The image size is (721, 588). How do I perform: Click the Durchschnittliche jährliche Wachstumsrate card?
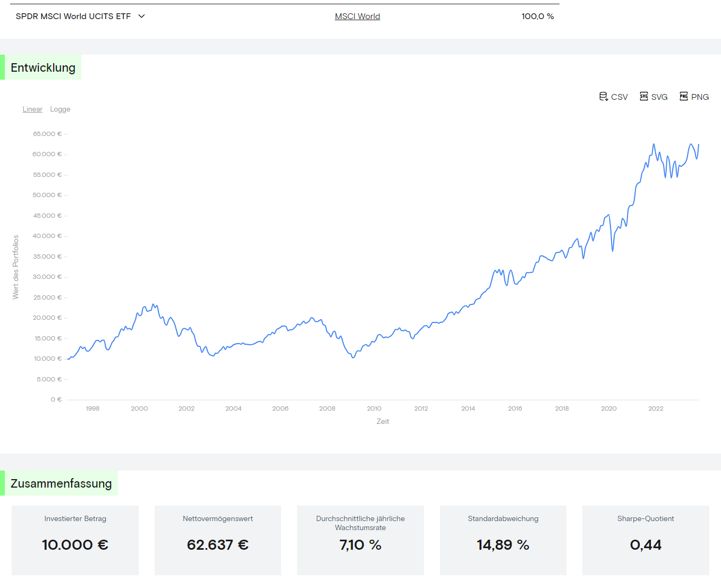tap(360, 540)
